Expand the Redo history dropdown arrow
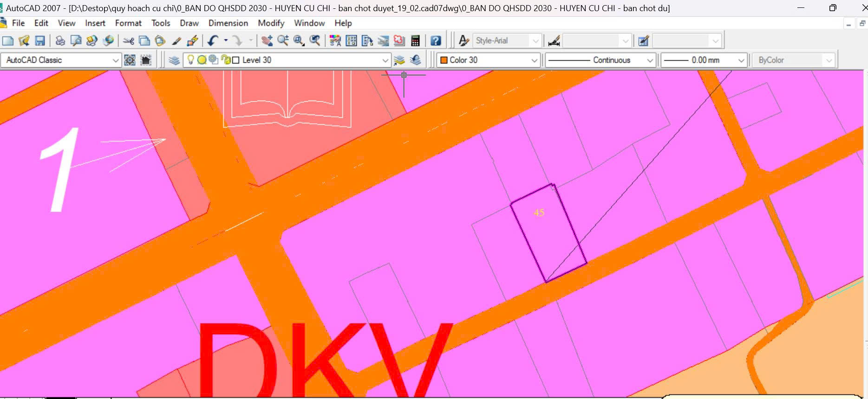 point(250,41)
